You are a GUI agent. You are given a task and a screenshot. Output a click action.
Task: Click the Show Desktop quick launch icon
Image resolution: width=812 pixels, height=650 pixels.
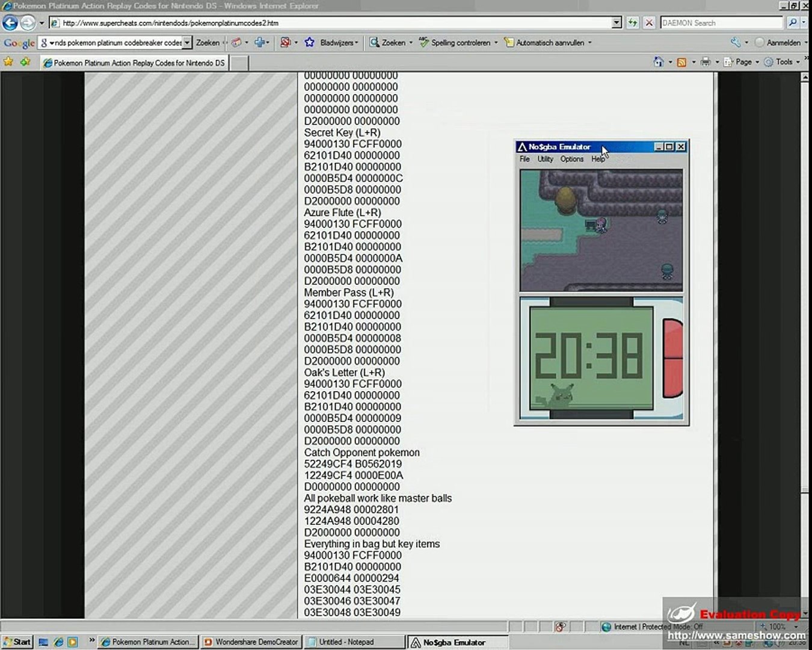pyautogui.click(x=43, y=642)
